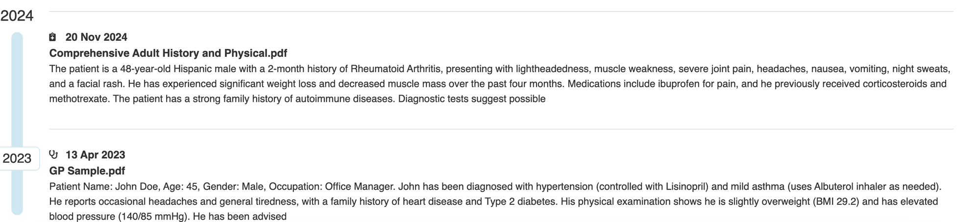980x222 pixels.
Task: Click the 20 Nov 2024 date label
Action: pyautogui.click(x=97, y=37)
